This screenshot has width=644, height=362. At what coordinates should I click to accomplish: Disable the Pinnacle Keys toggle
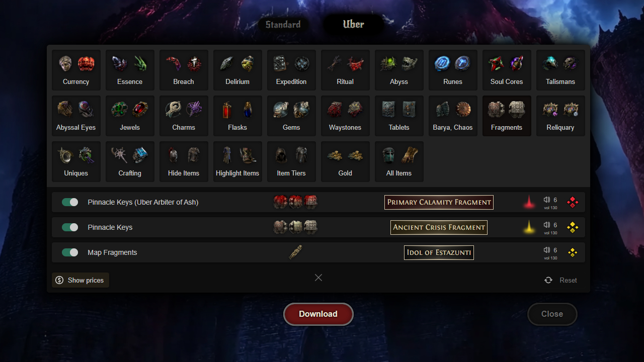pos(70,227)
